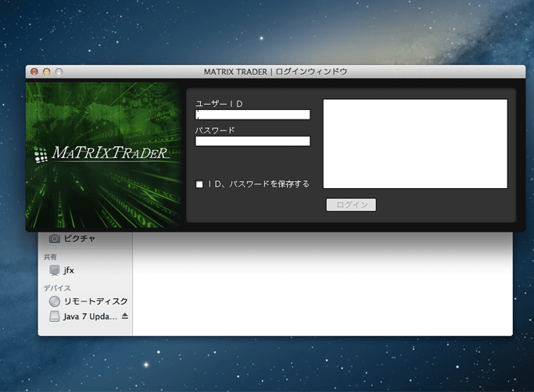Screen dimensions: 534x392
Task: Click the デバイス section header in Finder
Action: 57,288
